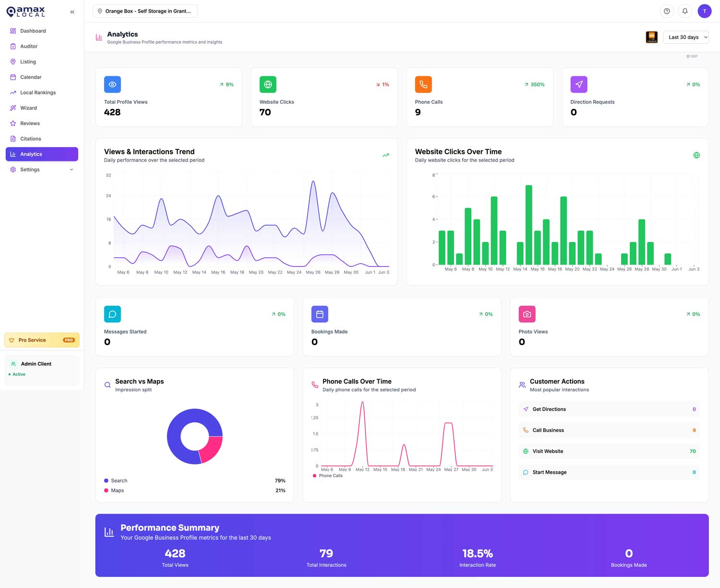Viewport: 720px width, 588px height.
Task: Click the eye icon on Total Profile Views
Action: point(112,84)
